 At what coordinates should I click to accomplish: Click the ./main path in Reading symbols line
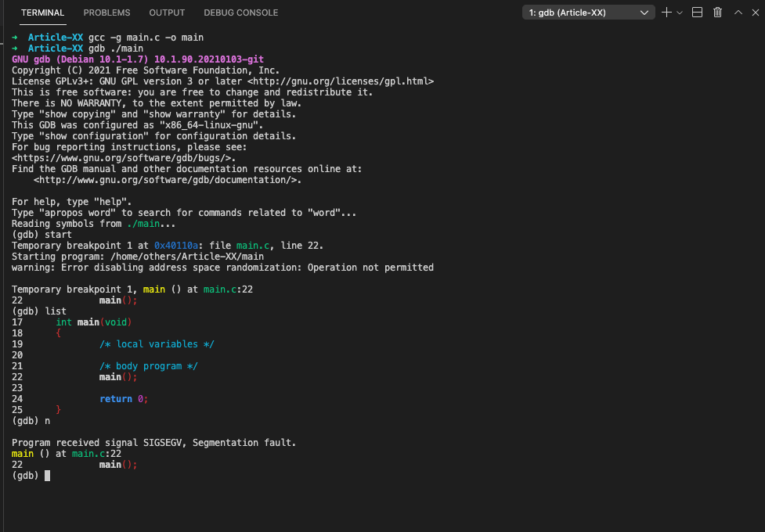click(143, 224)
